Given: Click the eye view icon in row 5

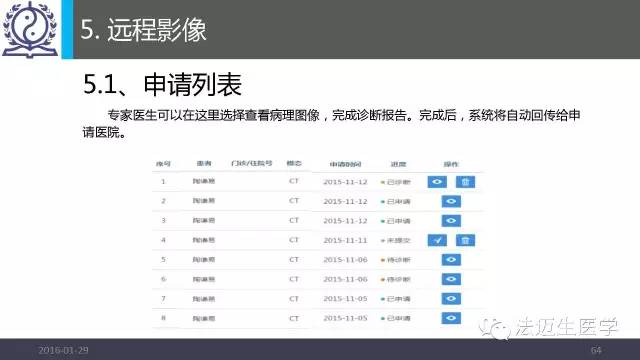Looking at the screenshot, I should coord(451,260).
